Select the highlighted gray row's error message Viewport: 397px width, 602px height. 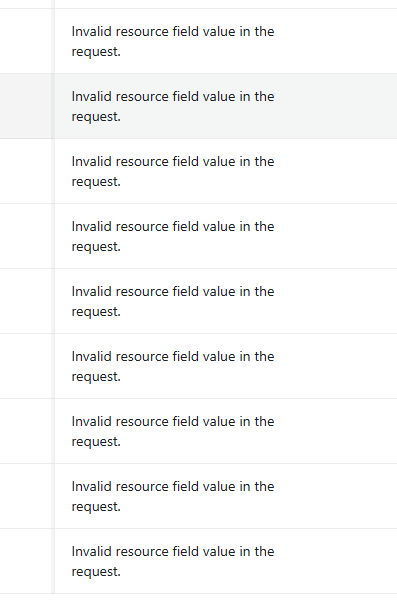click(173, 106)
